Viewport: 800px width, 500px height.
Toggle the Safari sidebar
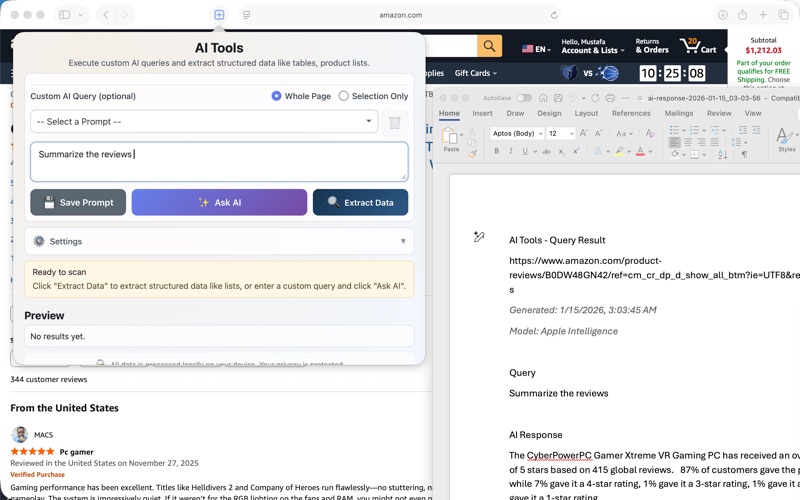coord(65,15)
